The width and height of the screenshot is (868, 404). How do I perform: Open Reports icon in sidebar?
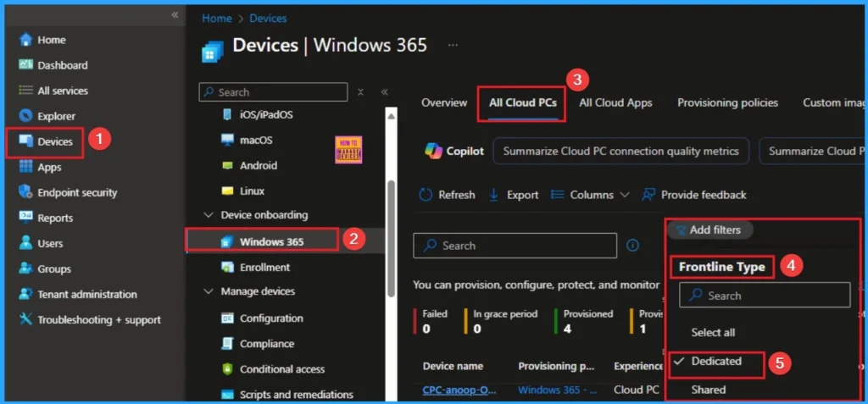tap(25, 218)
